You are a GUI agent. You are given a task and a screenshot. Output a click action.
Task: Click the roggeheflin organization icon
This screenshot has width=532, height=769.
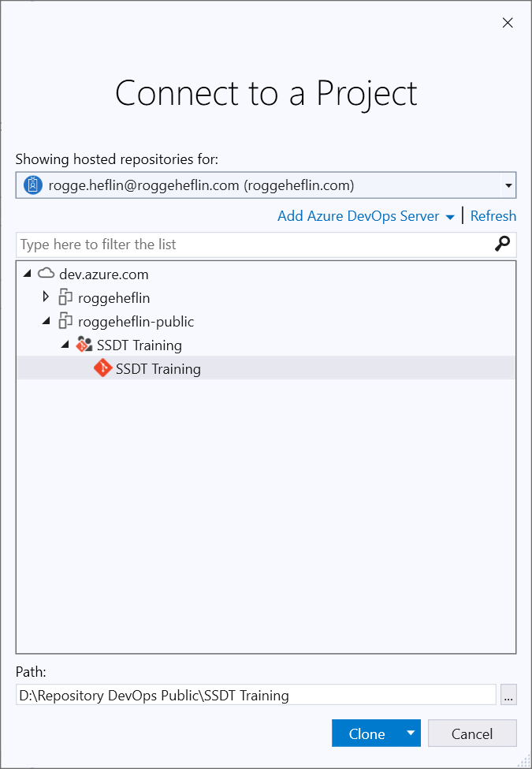click(x=65, y=297)
